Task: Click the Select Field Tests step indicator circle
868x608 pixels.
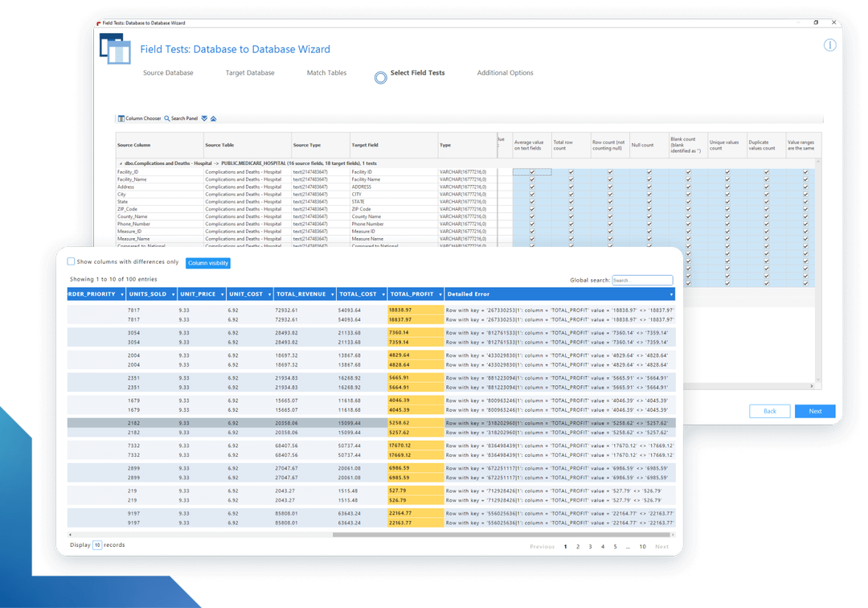Action: click(379, 76)
